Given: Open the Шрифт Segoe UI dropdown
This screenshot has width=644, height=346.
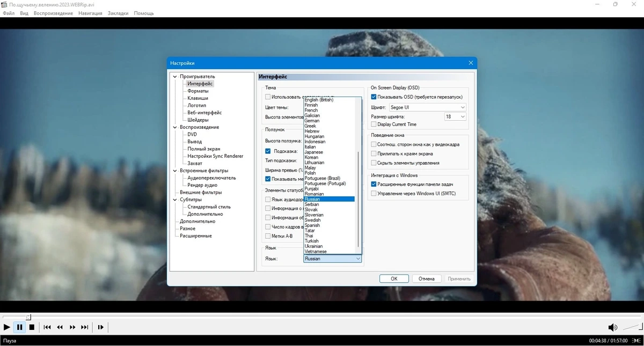Looking at the screenshot, I should point(428,108).
